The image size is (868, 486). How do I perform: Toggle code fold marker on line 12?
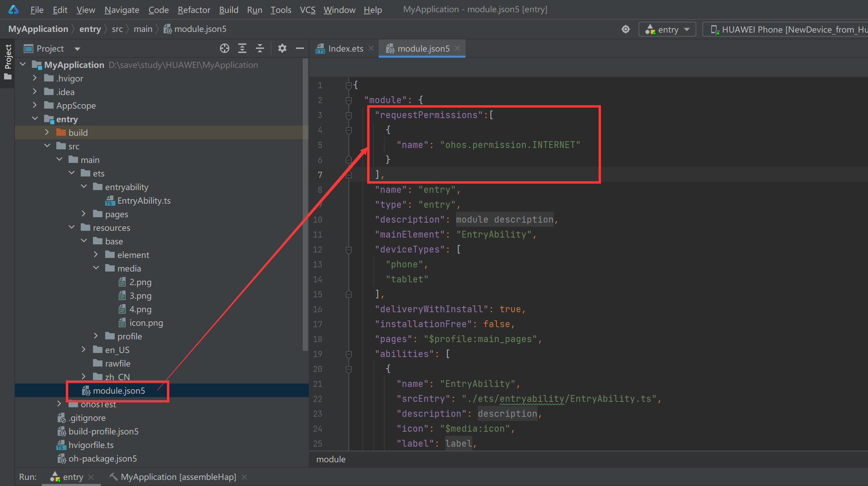click(x=348, y=249)
